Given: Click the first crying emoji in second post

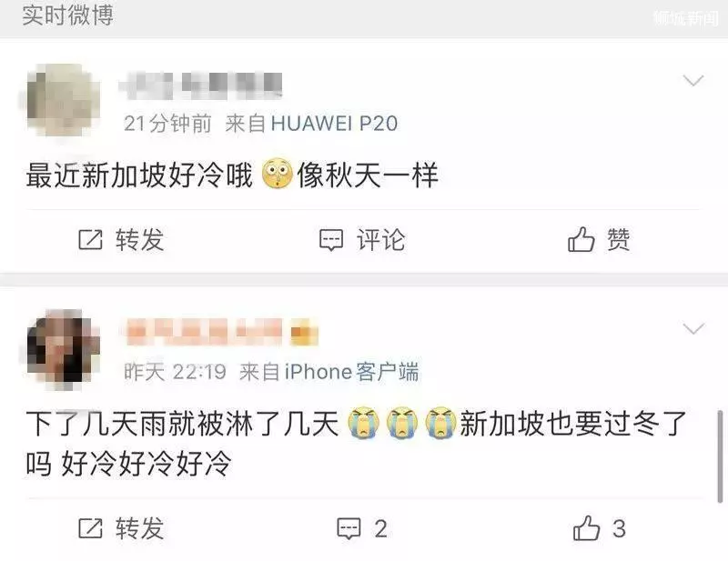Looking at the screenshot, I should coord(363,423).
